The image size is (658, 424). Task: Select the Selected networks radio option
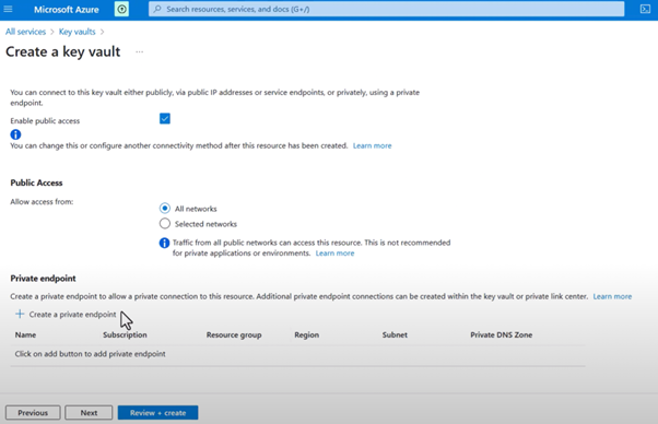coord(165,223)
